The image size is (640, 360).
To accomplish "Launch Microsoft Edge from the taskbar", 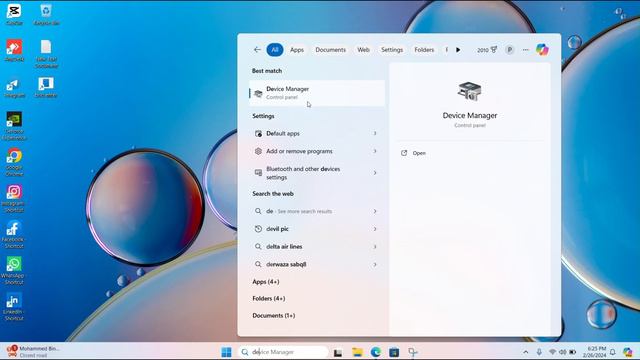I will coord(376,352).
